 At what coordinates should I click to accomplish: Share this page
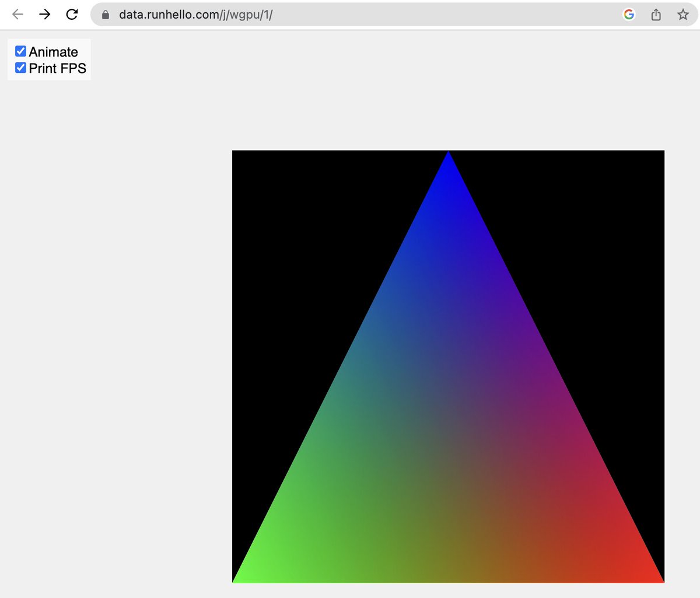656,15
